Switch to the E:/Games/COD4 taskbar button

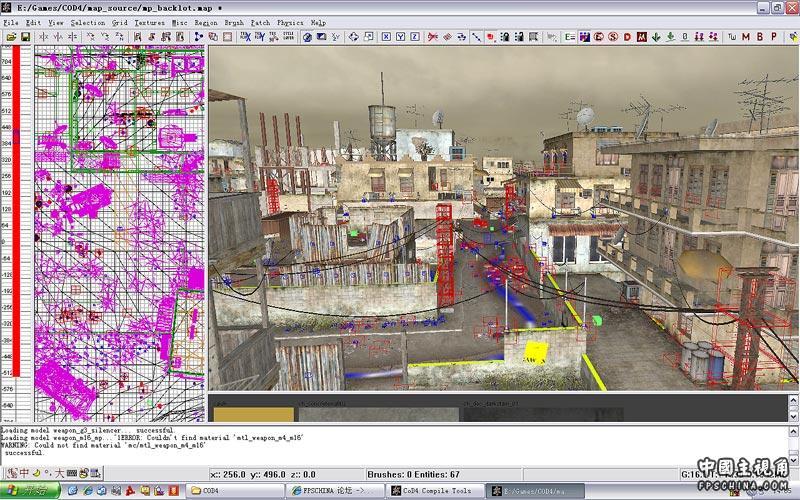click(534, 490)
